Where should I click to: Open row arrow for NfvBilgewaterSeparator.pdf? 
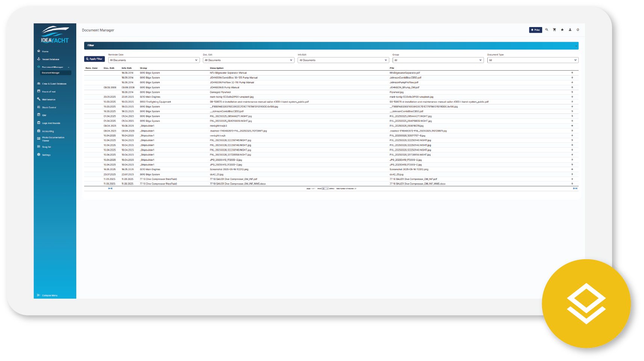coord(572,73)
